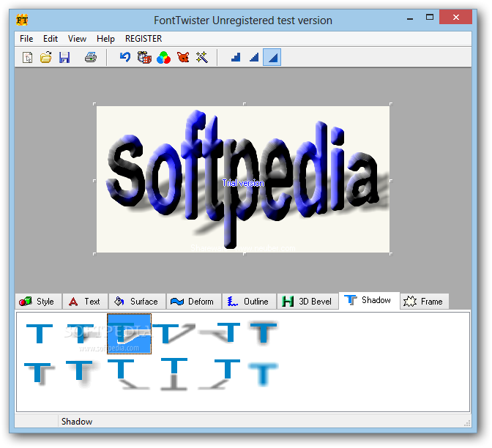Select the floor shadow going right T preset
Screen dimensions: 492x448
(129, 374)
